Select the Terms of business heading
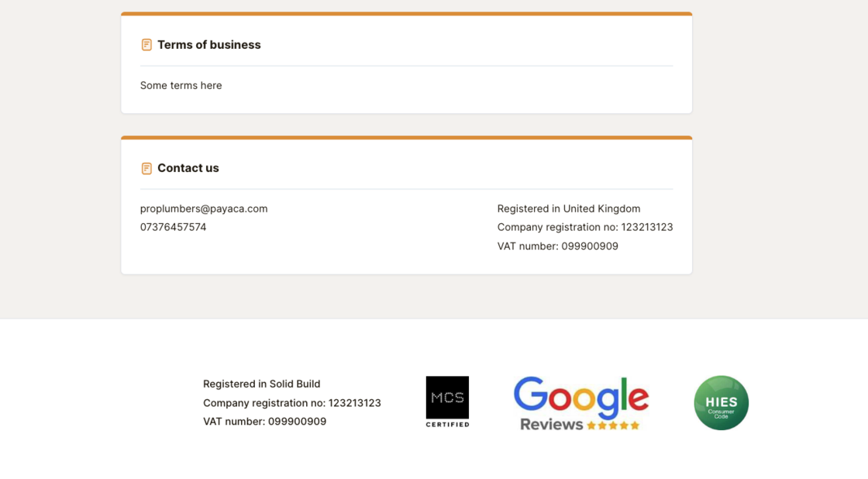Viewport: 868px width, 479px height. [209, 45]
